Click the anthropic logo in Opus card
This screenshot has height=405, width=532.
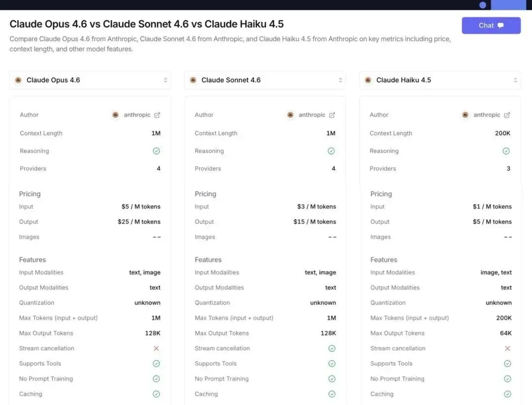[x=115, y=115]
